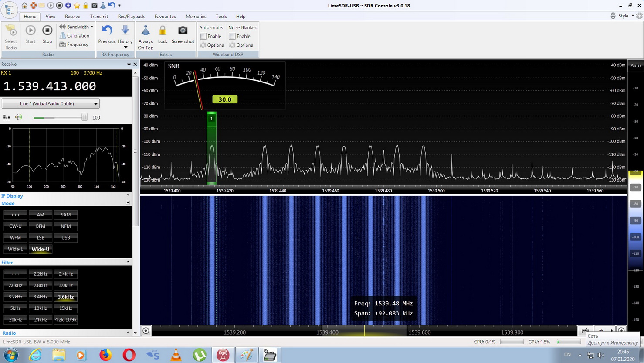Viewport: 644px width, 363px height.
Task: Click the small camera icon in quick access toolbar
Action: click(x=94, y=5)
